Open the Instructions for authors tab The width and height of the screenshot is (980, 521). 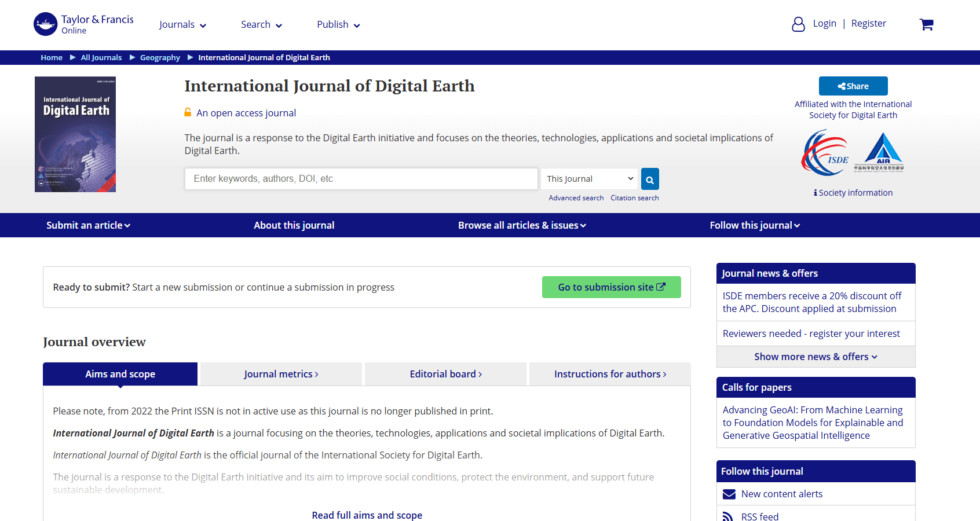point(610,374)
